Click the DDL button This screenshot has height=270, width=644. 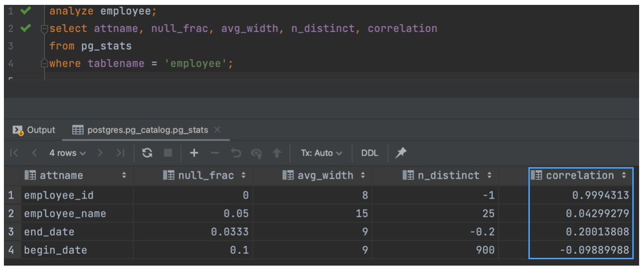(370, 153)
